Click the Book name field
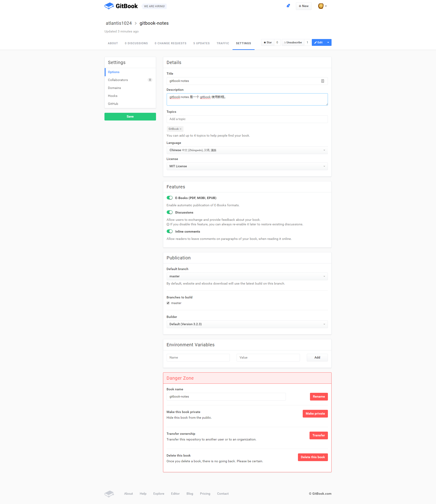The width and height of the screenshot is (436, 504). [x=226, y=397]
